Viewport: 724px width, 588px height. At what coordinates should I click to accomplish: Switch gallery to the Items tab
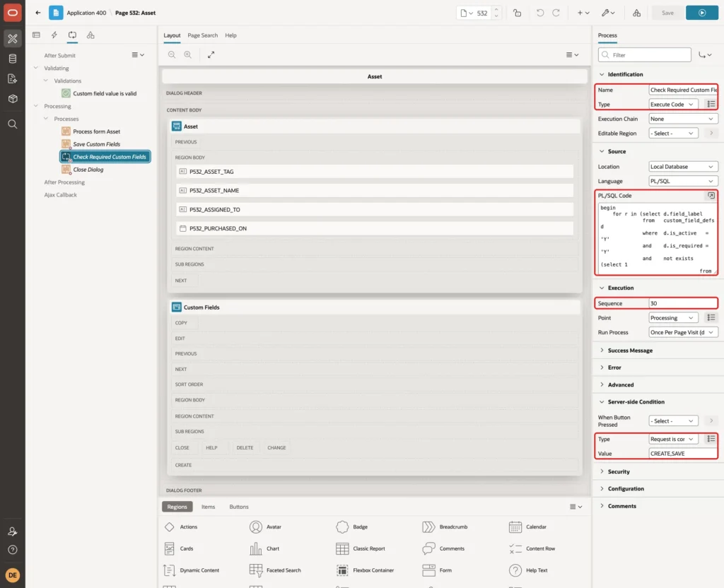(209, 507)
